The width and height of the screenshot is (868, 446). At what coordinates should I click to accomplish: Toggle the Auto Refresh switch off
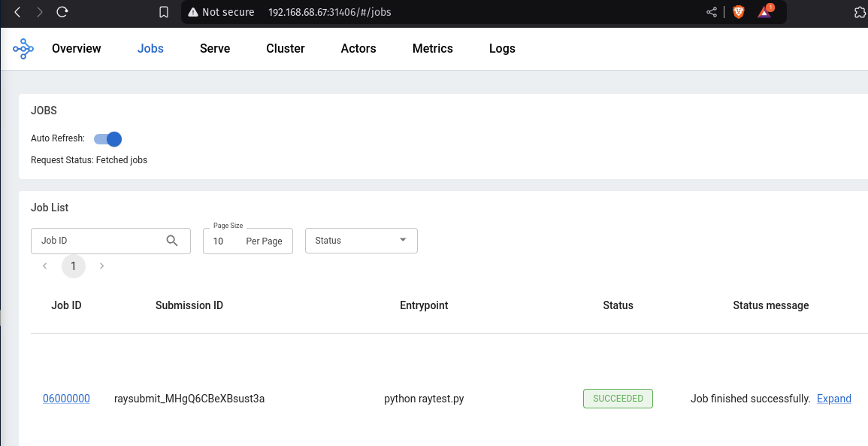[x=107, y=138]
